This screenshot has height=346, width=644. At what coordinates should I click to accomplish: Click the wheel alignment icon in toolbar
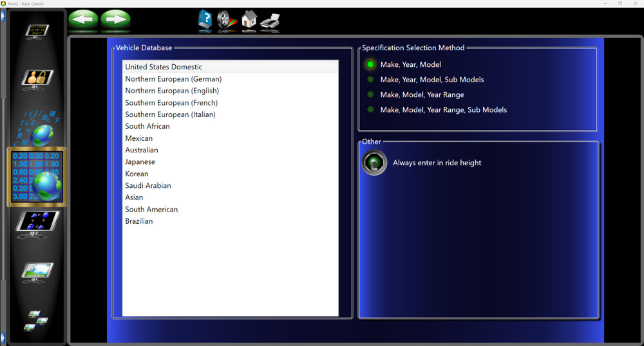point(227,21)
